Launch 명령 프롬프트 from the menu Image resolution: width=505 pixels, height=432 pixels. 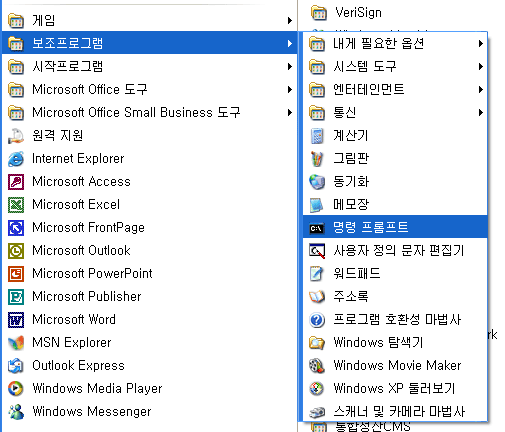[x=395, y=227]
